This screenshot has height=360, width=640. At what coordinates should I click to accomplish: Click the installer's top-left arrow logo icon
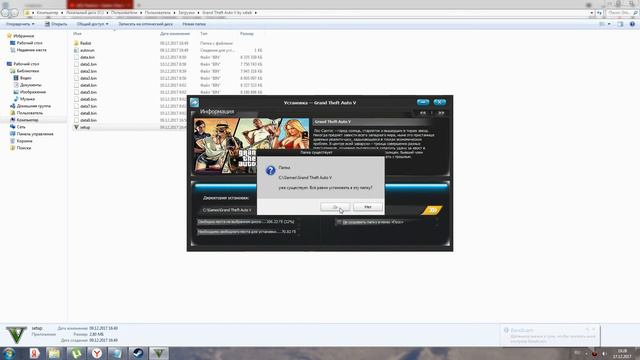(x=195, y=102)
